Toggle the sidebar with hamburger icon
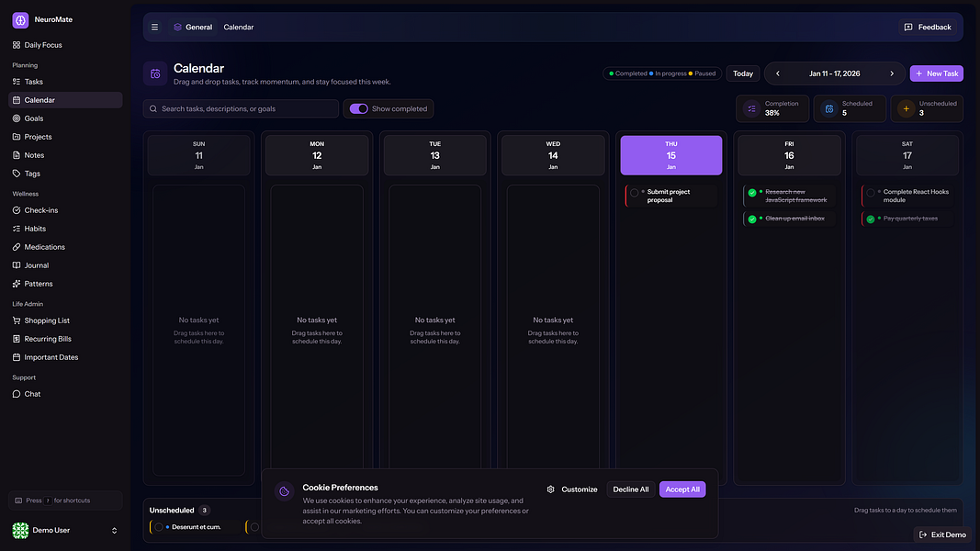 [x=154, y=28]
